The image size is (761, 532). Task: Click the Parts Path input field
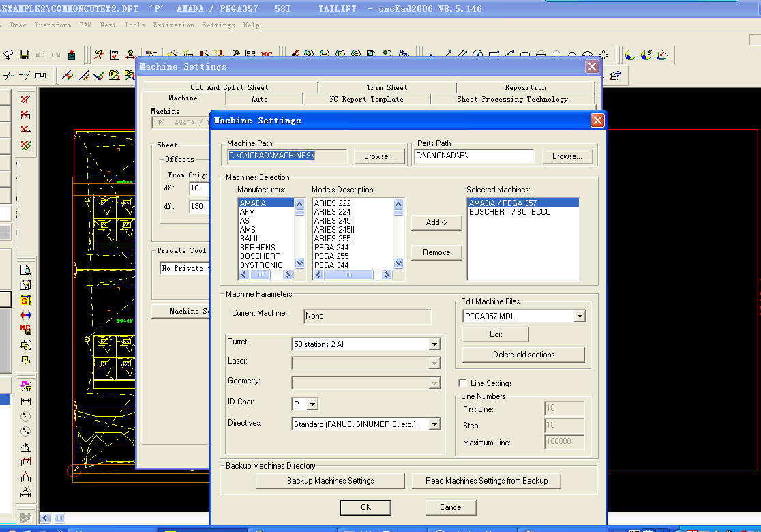click(x=474, y=156)
